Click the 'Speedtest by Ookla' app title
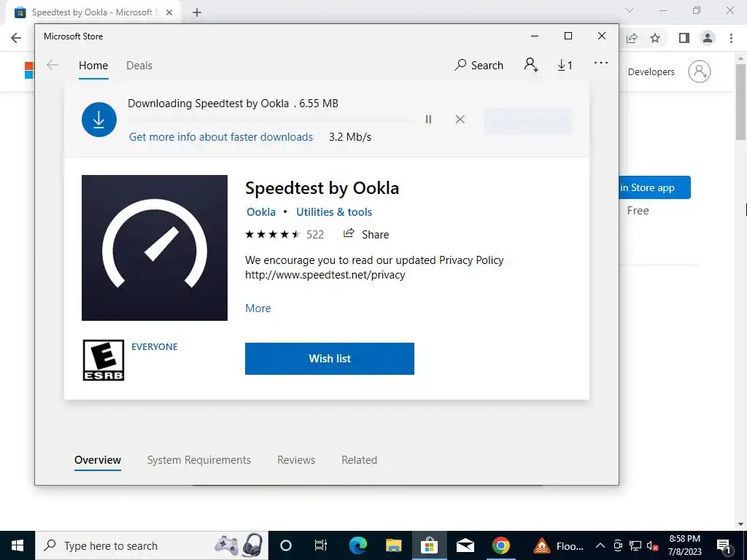 point(322,188)
